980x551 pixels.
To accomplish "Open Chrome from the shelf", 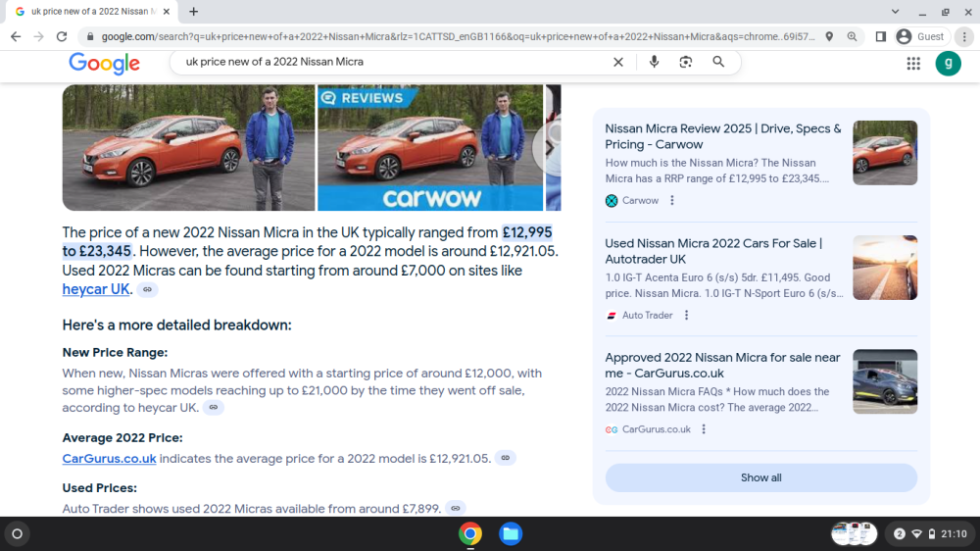I will [x=470, y=534].
